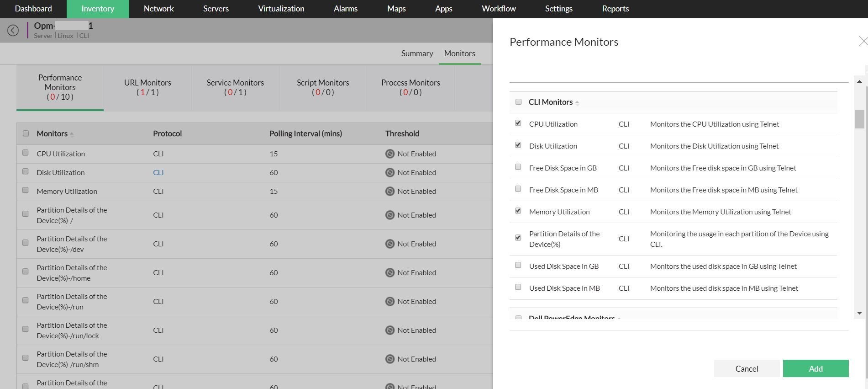
Task: Click threshold status icon for Disk Utilization row
Action: click(x=389, y=173)
